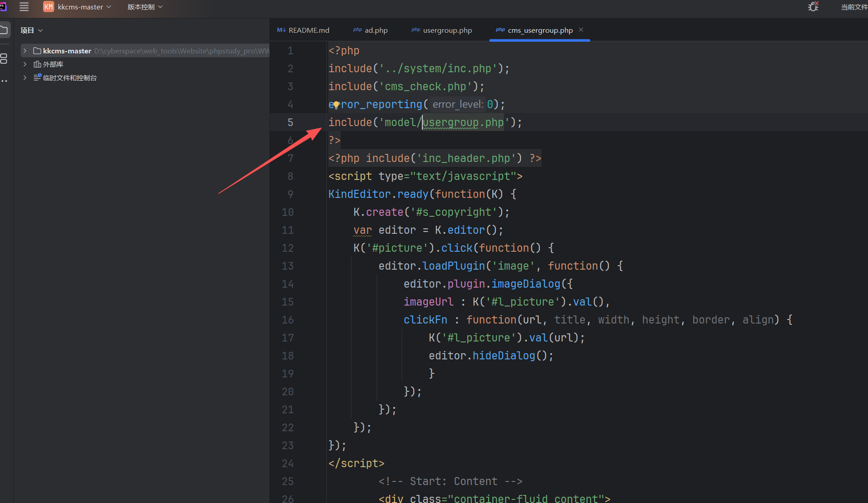
Task: Expand the kkcms-master folder node
Action: 25,51
